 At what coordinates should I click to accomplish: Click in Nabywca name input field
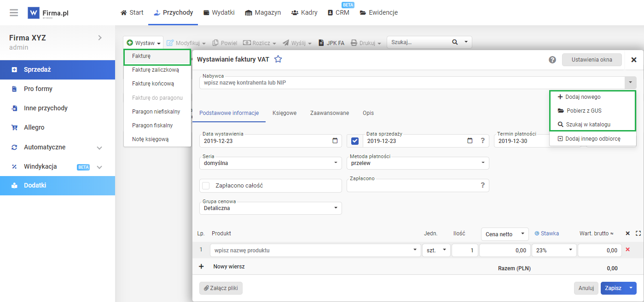click(412, 83)
